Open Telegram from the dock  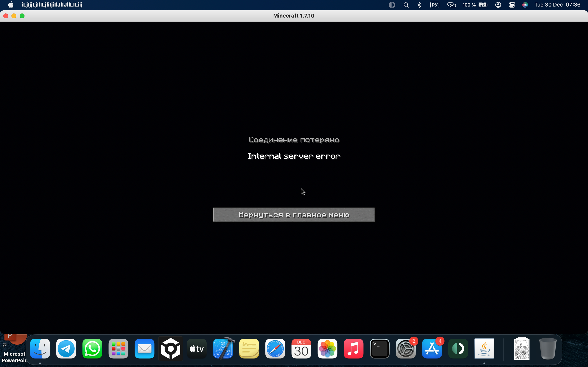tap(66, 349)
